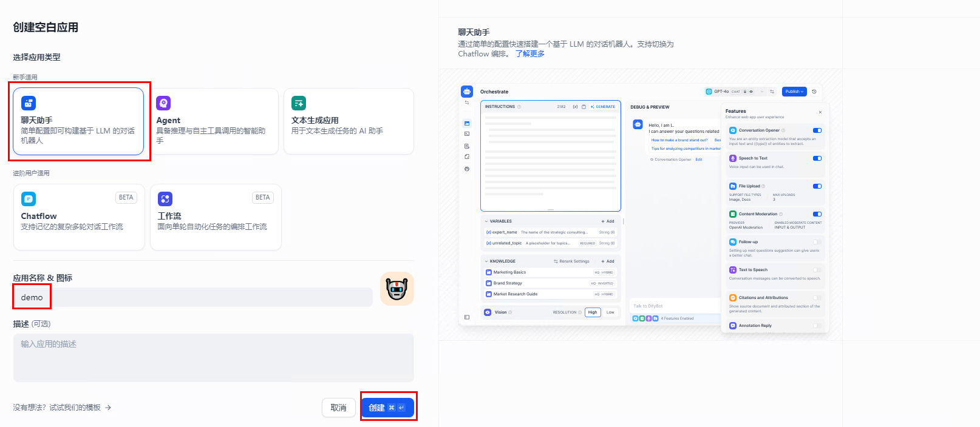Select the Marketing Basics knowledge row
This screenshot has width=980, height=427.
tap(550, 272)
